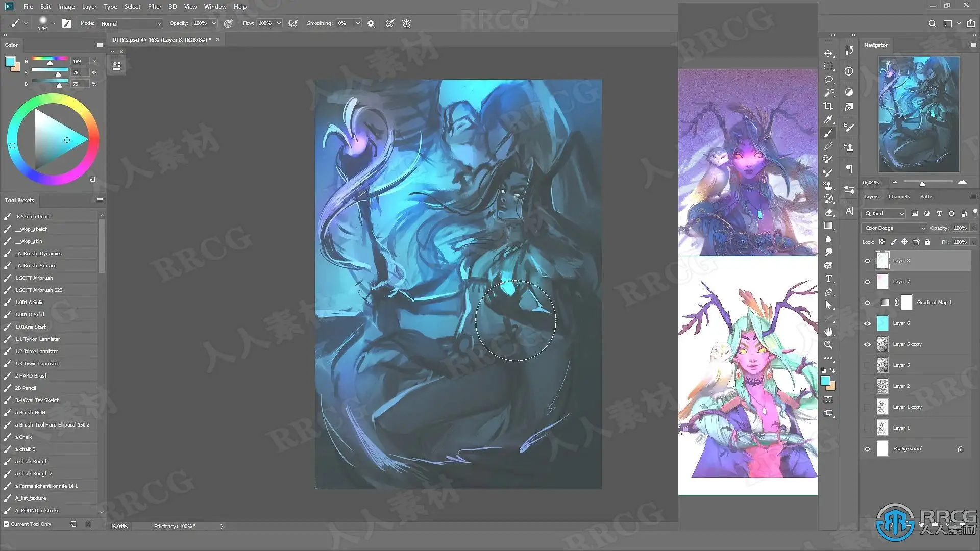980x551 pixels.
Task: Hide Layer 8 visibility eye
Action: click(x=867, y=261)
